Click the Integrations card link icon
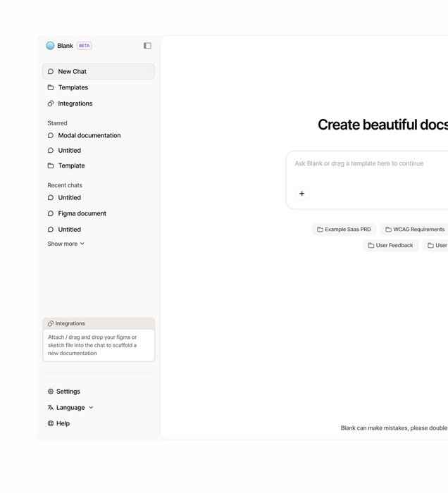448x493 pixels. point(51,323)
